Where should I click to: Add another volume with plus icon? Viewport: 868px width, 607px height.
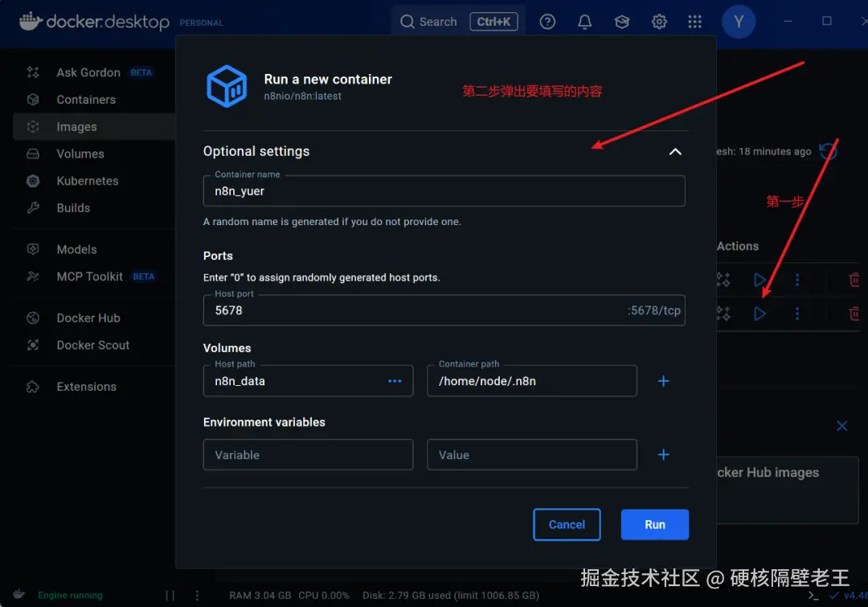pos(663,381)
